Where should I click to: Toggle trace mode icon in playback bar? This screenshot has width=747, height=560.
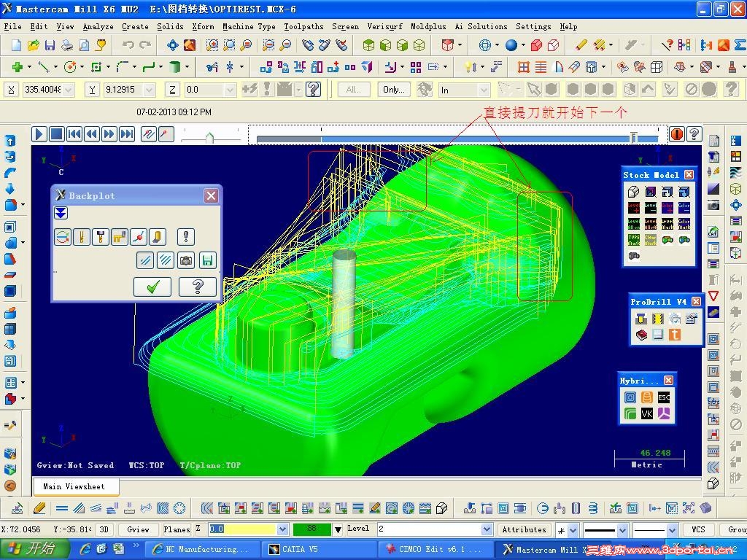(x=148, y=134)
